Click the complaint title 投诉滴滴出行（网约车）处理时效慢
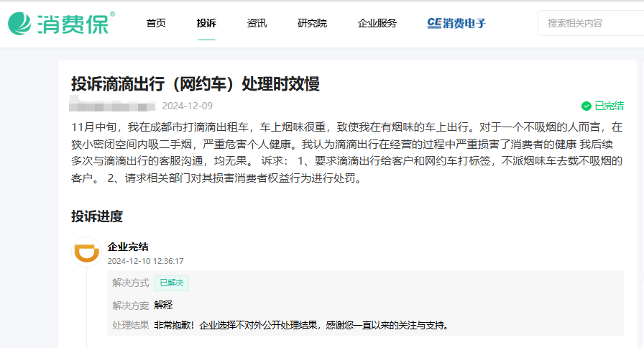The width and height of the screenshot is (644, 348). click(195, 84)
